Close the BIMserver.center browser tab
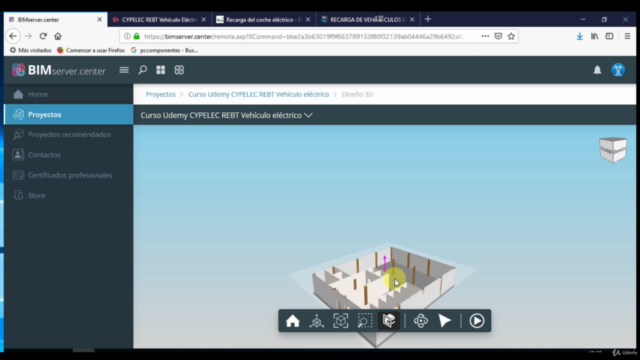 click(x=99, y=20)
